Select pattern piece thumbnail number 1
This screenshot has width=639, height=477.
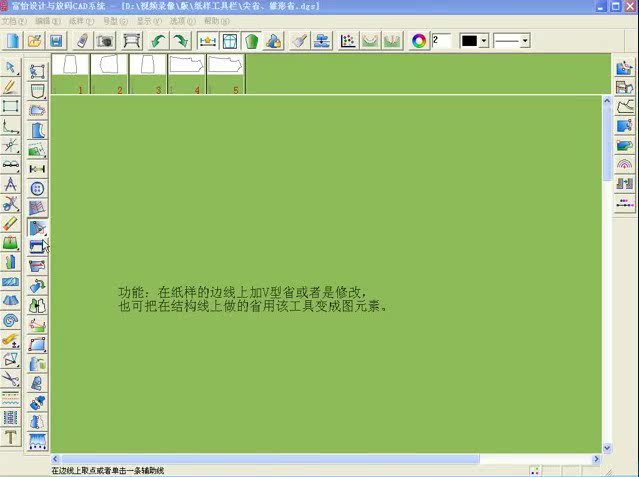pyautogui.click(x=70, y=74)
